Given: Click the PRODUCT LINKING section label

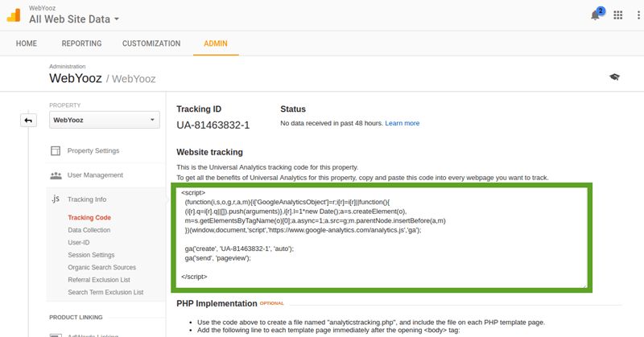Looking at the screenshot, I should 76,318.
